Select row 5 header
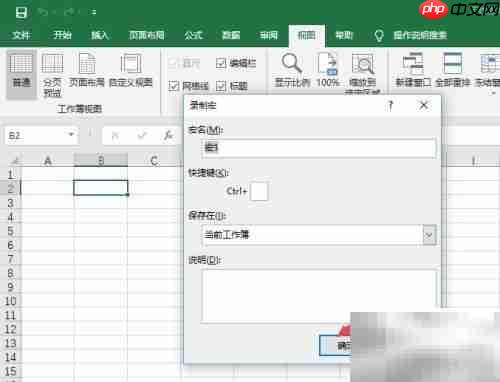Screen dimensions: 500x382 (11, 231)
